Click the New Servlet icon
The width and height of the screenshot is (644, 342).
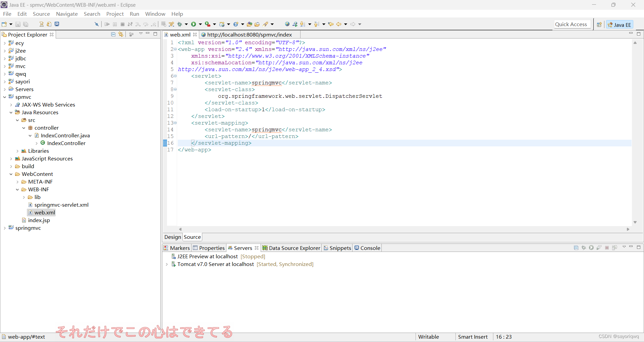(236, 24)
